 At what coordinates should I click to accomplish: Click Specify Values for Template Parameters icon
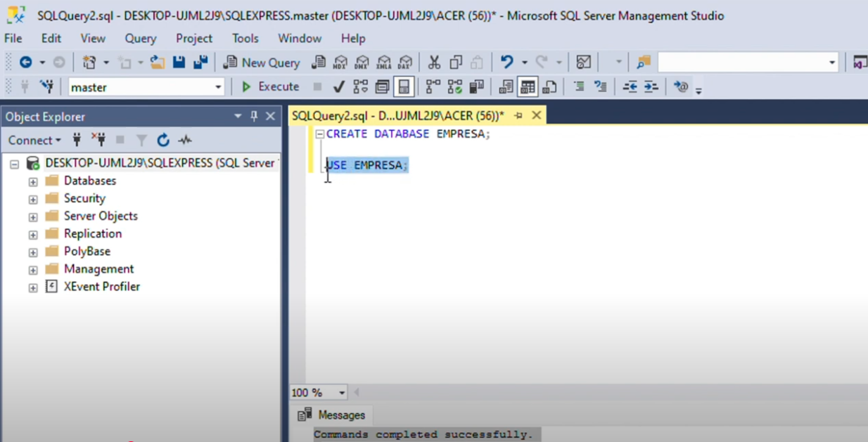tap(680, 87)
